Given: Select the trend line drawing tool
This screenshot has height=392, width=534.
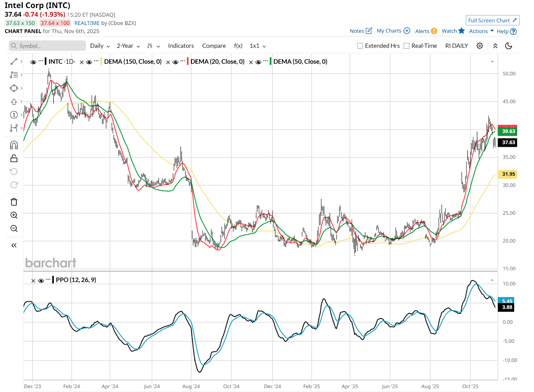Looking at the screenshot, I should coord(14,62).
